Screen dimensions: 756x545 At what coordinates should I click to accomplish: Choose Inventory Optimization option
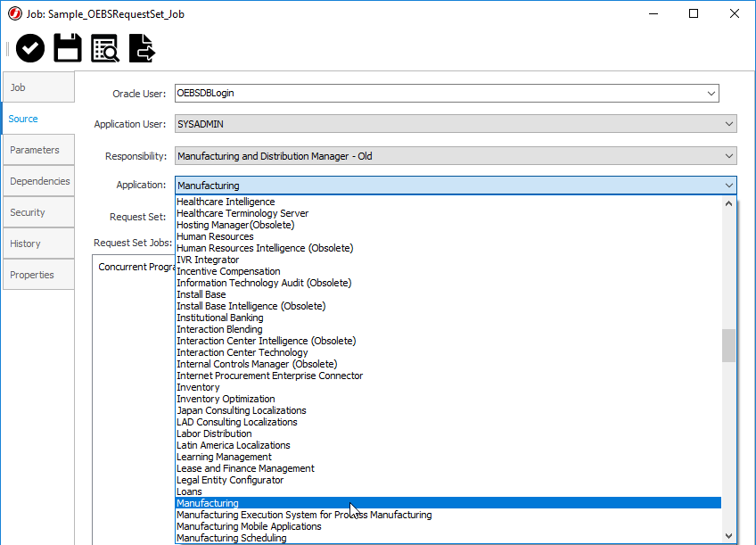pos(448,399)
